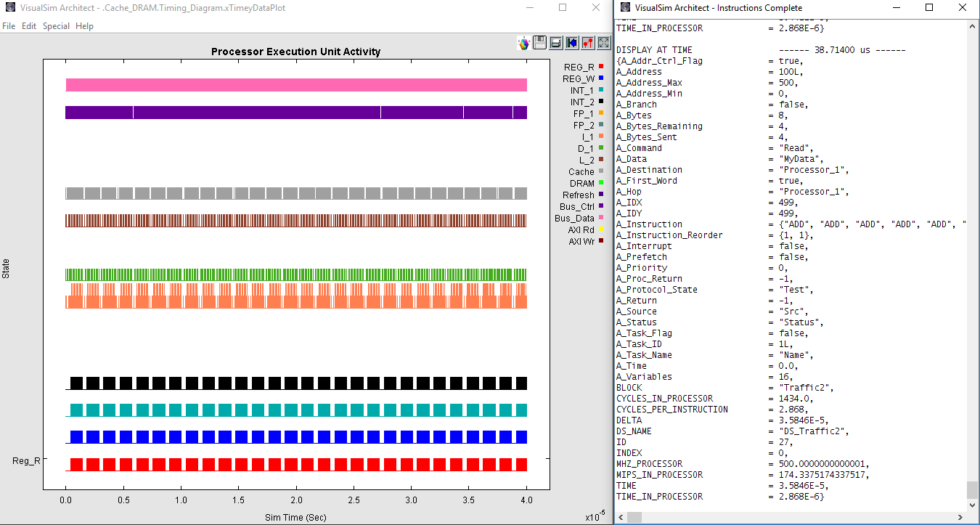Open the Help menu
The image size is (980, 525).
click(85, 26)
